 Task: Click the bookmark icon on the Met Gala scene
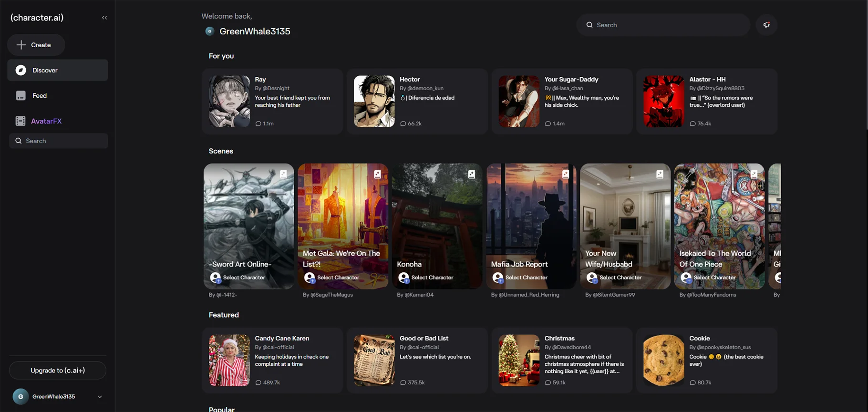(x=377, y=174)
